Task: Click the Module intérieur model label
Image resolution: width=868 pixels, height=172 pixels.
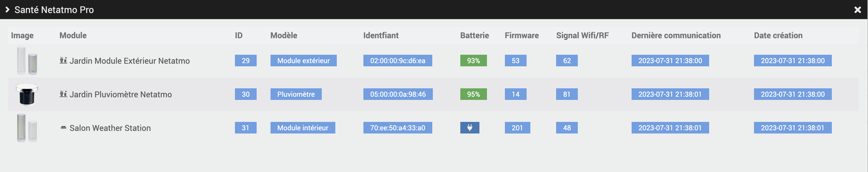Action: (302, 128)
